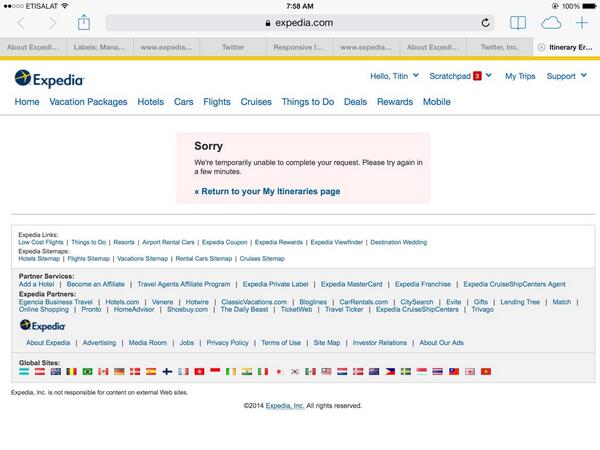Viewport: 600px width, 450px height.
Task: Select the Netherlands flag global site
Action: coord(342,372)
